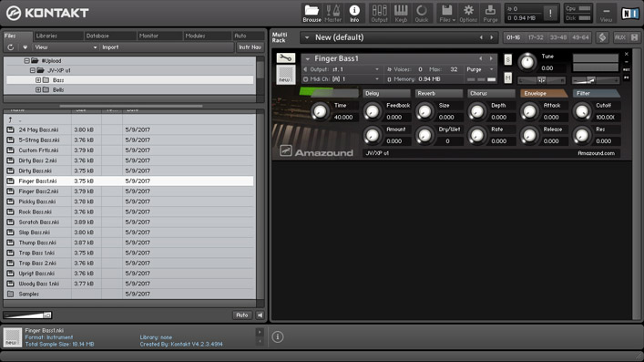Click the instrument volume slider
This screenshot has height=362, width=644.
click(595, 80)
